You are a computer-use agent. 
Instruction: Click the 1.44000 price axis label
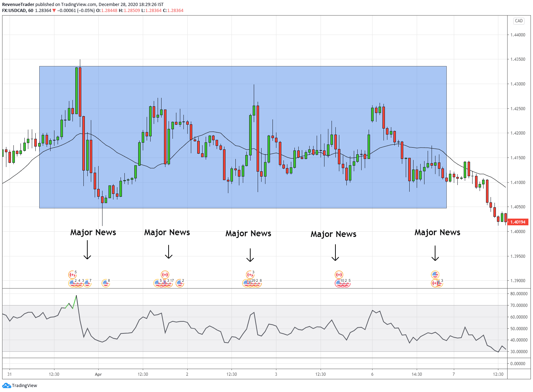coord(518,35)
